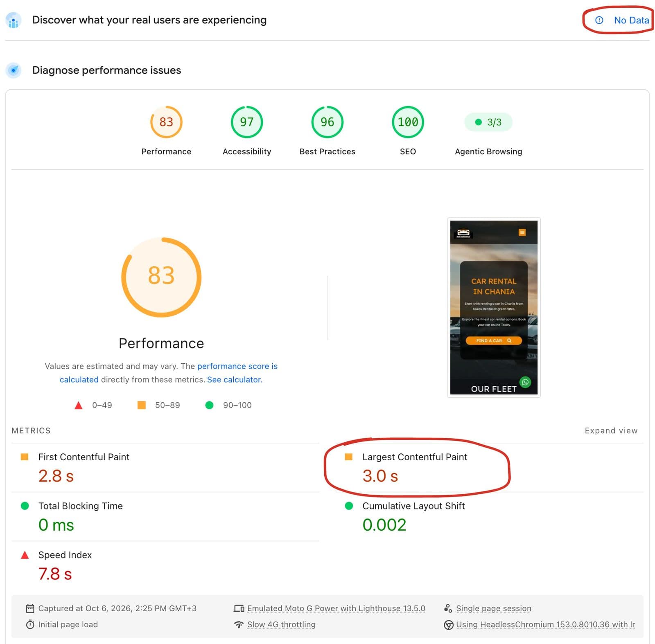Click the large Performance 83 gauge
The image size is (655, 644).
161,277
